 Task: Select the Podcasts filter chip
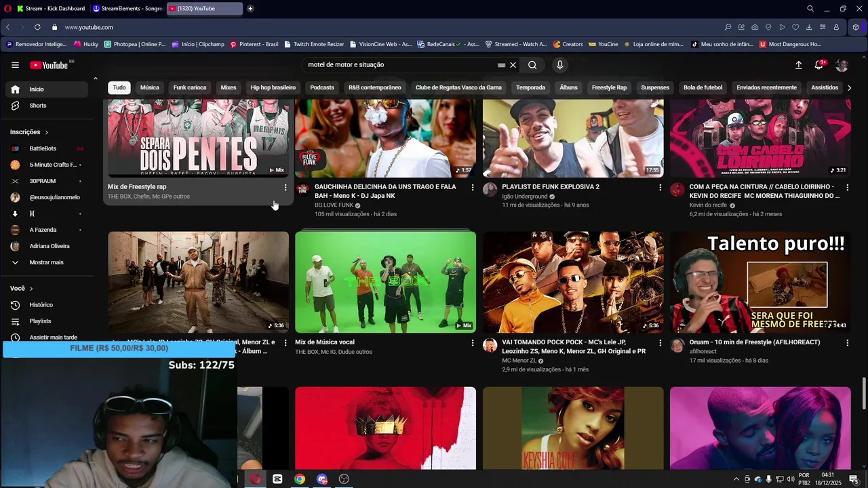point(322,87)
